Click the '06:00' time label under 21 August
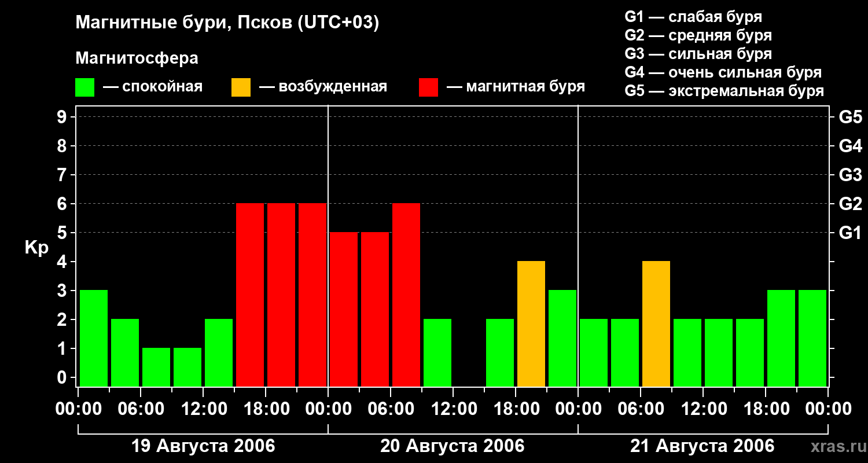This screenshot has width=868, height=463. click(640, 409)
